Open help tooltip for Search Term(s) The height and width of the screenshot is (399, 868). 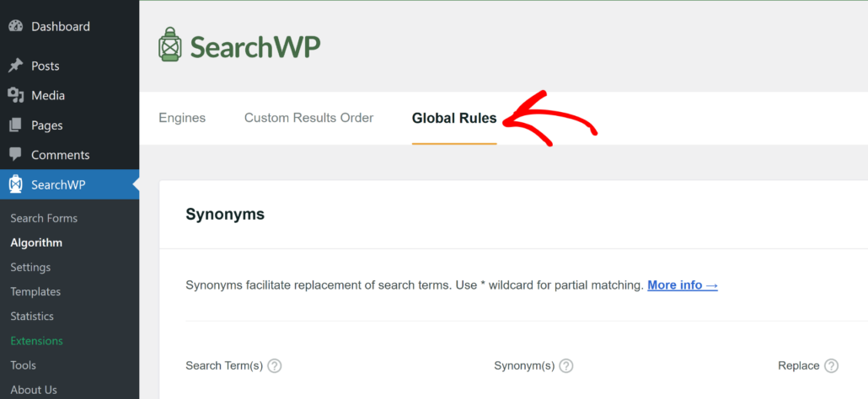275,366
